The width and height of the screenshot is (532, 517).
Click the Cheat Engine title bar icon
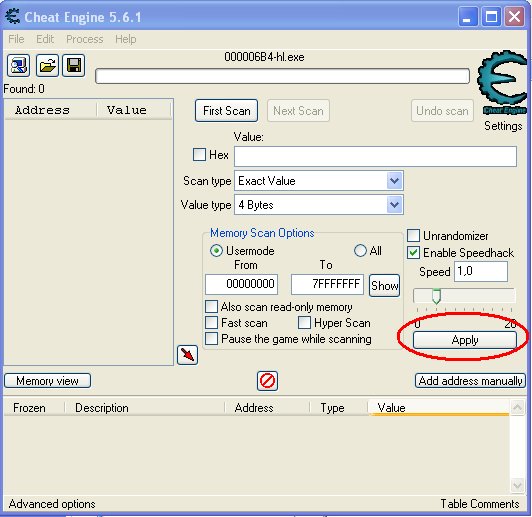point(13,16)
